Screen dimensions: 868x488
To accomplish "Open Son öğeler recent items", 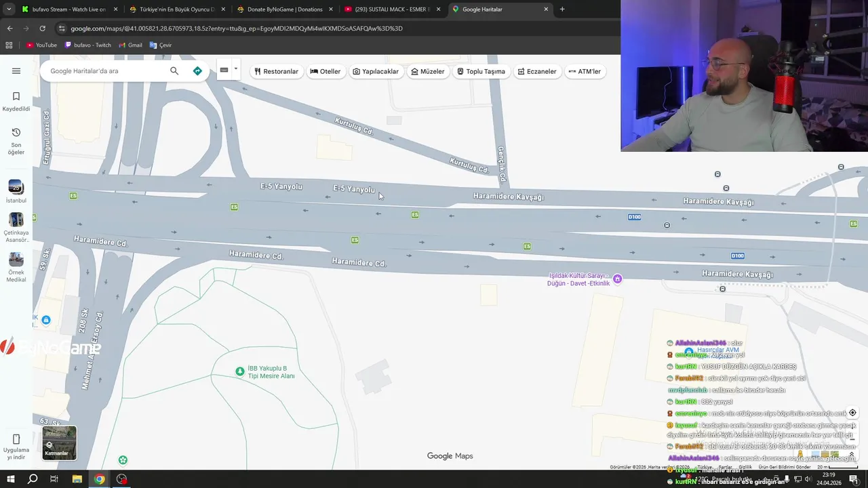I will (16, 141).
